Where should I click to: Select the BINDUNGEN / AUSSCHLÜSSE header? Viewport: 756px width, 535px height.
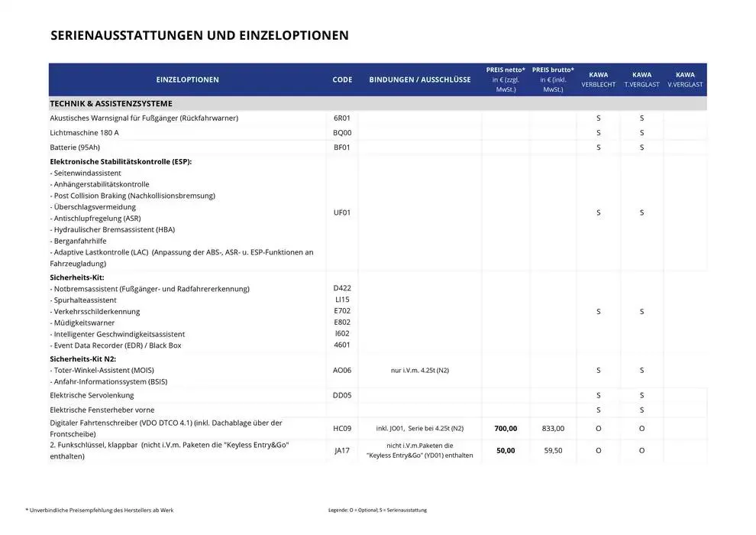[x=420, y=79]
